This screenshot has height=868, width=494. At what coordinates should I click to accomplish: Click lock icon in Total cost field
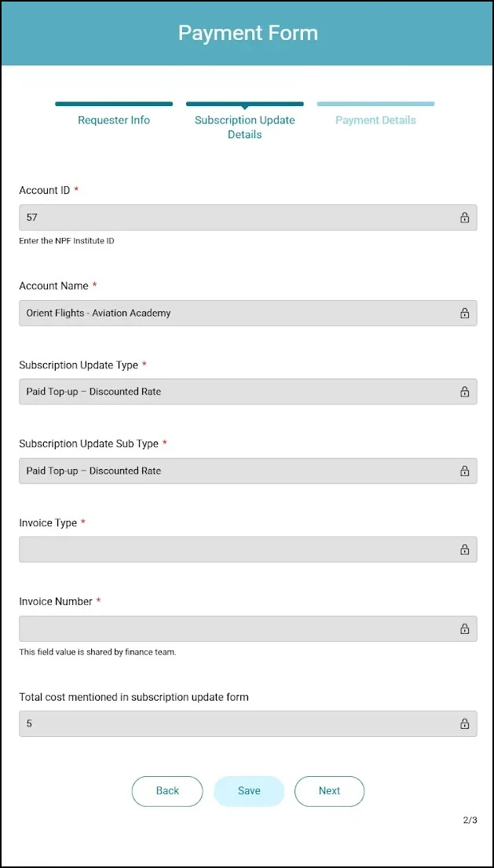point(464,724)
